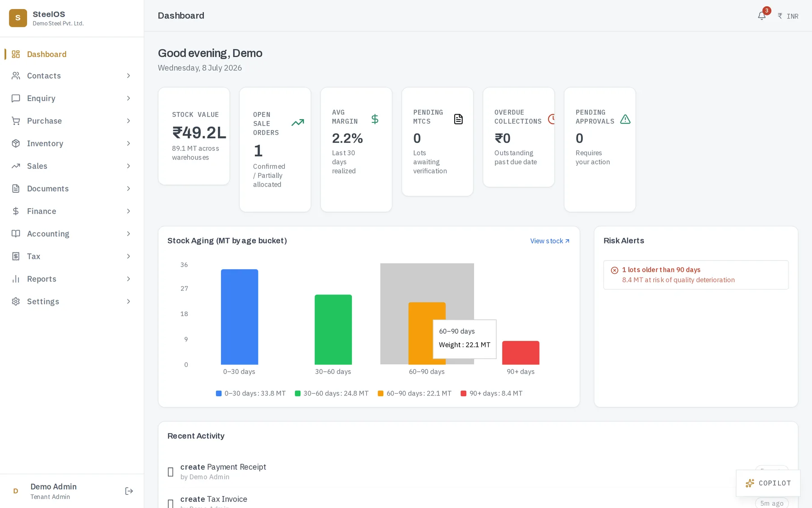812x508 pixels.
Task: Click the Tax receipt icon
Action: click(16, 256)
